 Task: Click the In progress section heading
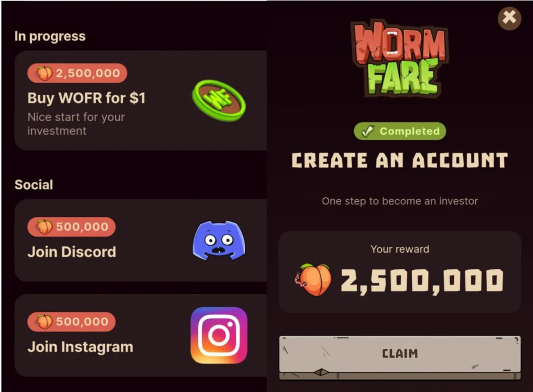pyautogui.click(x=50, y=36)
